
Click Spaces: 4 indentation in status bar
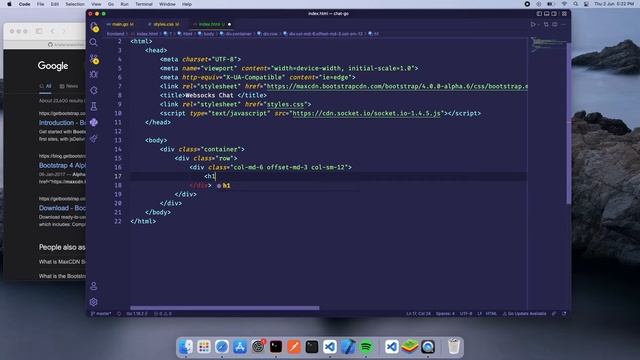pos(445,314)
